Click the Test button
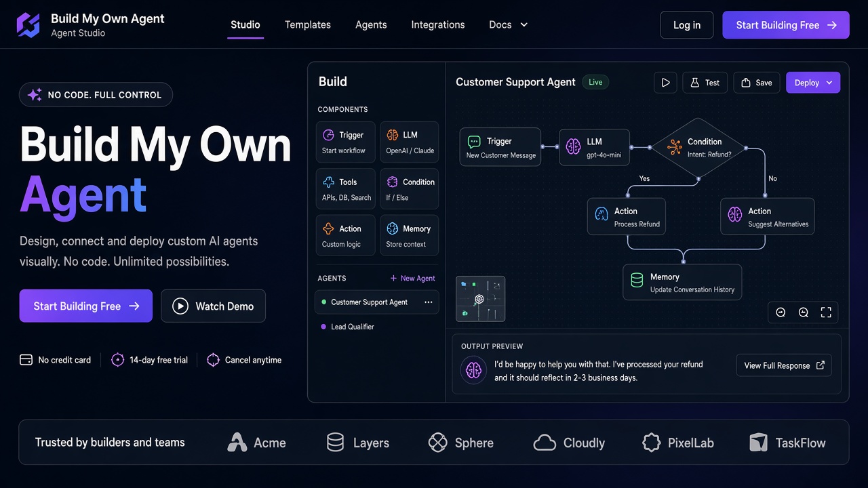 tap(705, 83)
